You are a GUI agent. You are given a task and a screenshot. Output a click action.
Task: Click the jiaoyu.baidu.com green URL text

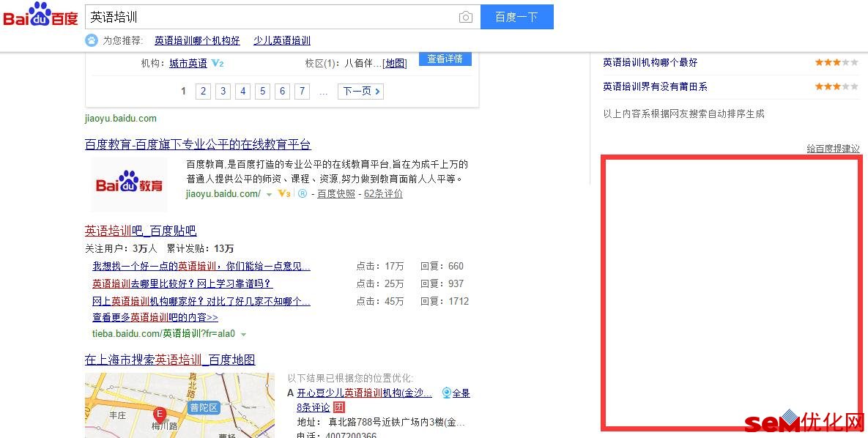(121, 118)
